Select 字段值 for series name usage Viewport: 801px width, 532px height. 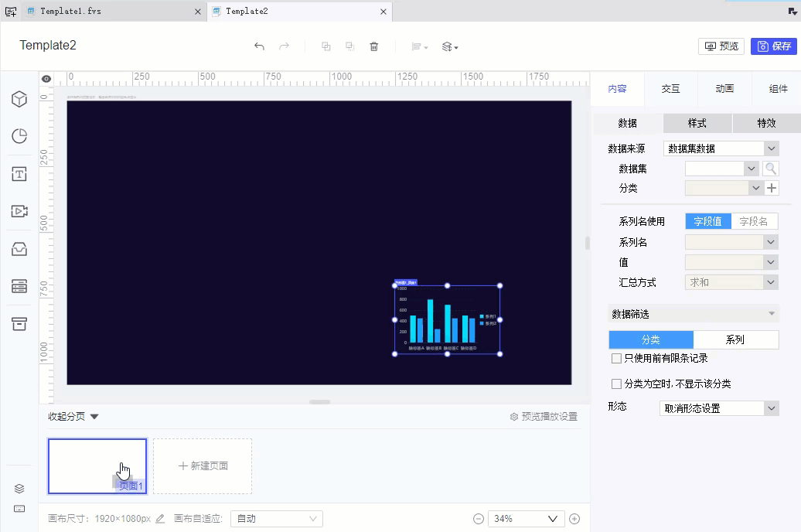708,221
